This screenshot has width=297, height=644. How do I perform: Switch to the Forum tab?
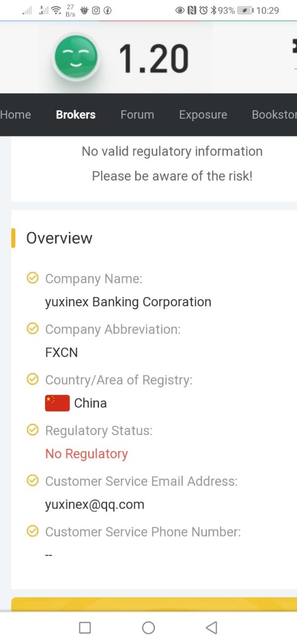pyautogui.click(x=137, y=114)
